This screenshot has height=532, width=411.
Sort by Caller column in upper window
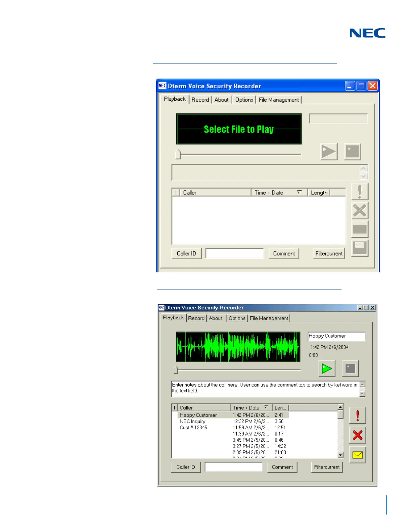point(216,192)
